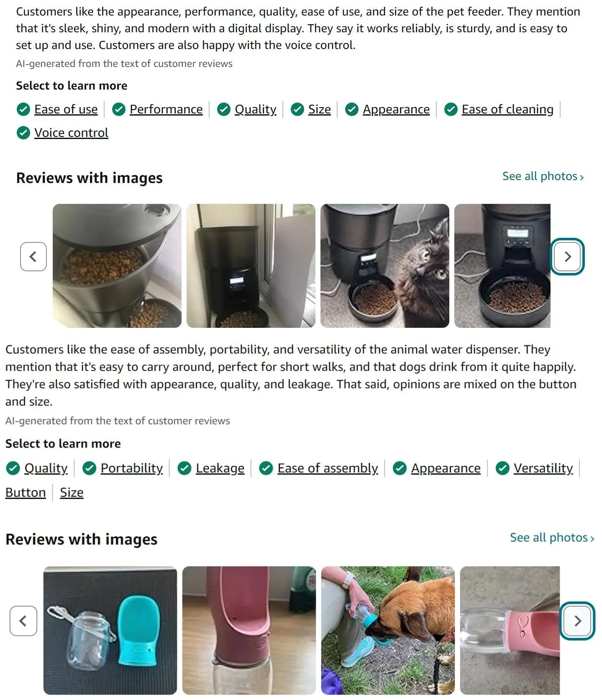Click the checkmark icon next to Voice control
602x700 pixels.
point(23,133)
